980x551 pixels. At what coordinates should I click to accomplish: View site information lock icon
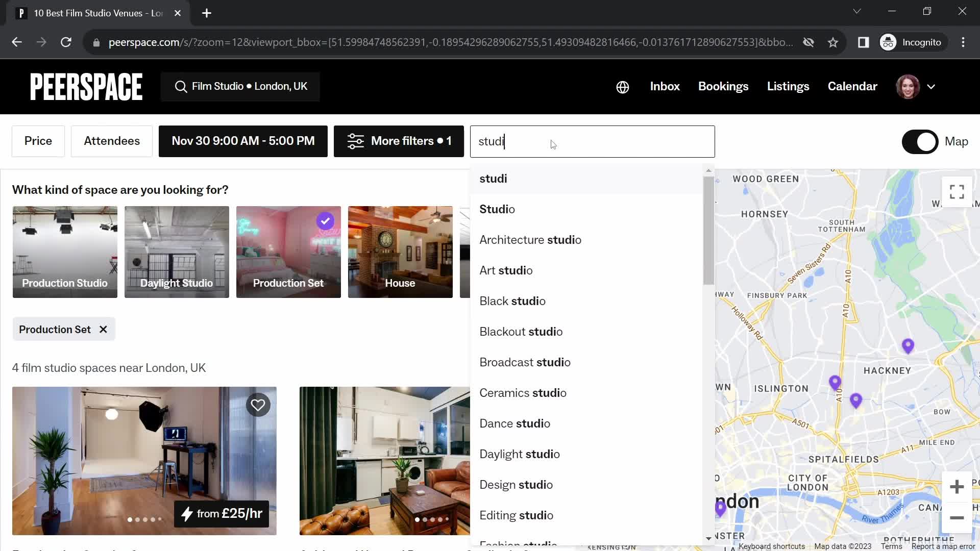click(96, 42)
